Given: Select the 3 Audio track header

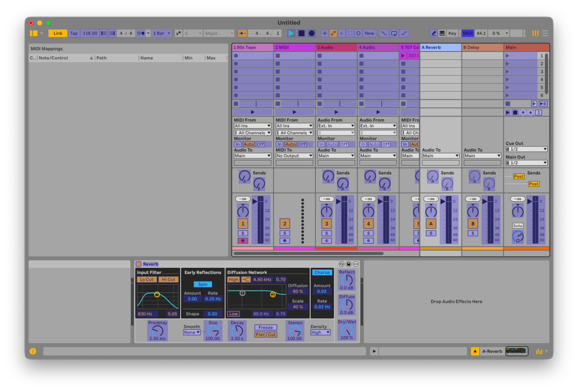Looking at the screenshot, I should [336, 47].
